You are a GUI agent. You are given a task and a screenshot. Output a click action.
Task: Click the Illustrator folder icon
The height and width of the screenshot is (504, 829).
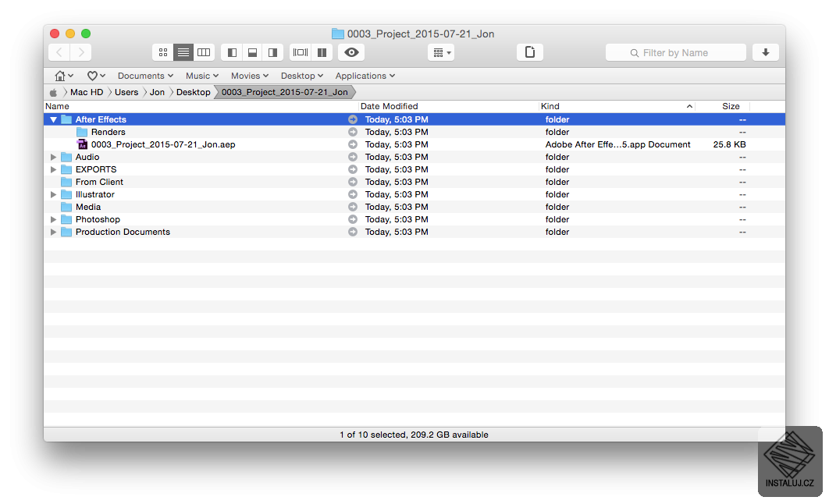(x=66, y=194)
